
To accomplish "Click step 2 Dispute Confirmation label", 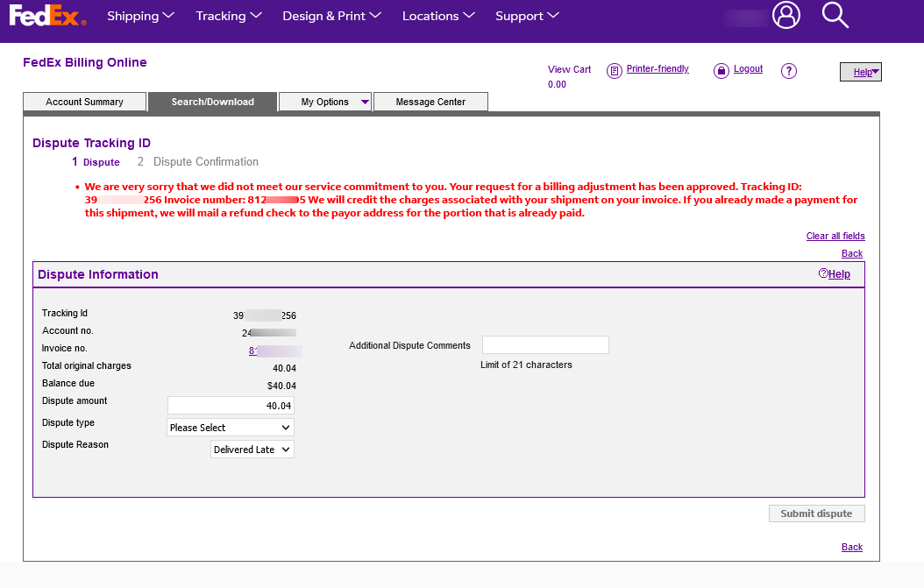I will point(198,162).
